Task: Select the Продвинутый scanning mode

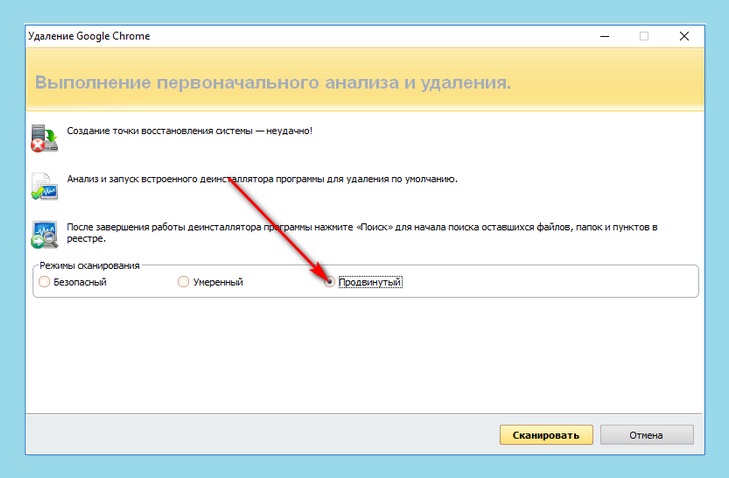Action: [329, 282]
